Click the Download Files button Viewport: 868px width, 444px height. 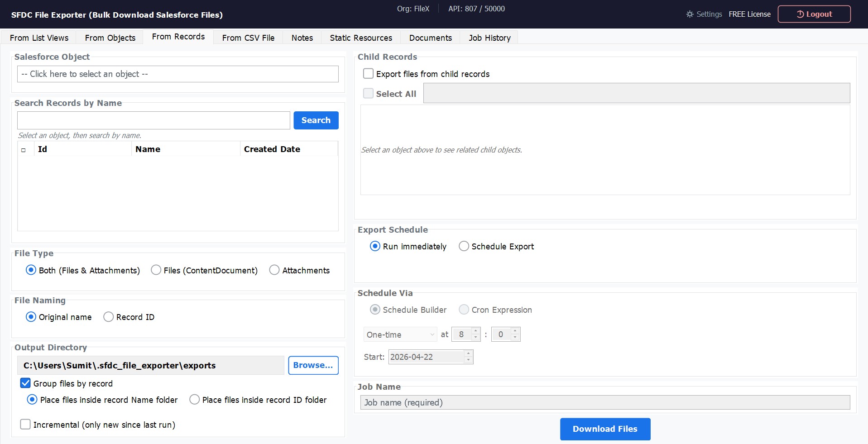(x=605, y=429)
